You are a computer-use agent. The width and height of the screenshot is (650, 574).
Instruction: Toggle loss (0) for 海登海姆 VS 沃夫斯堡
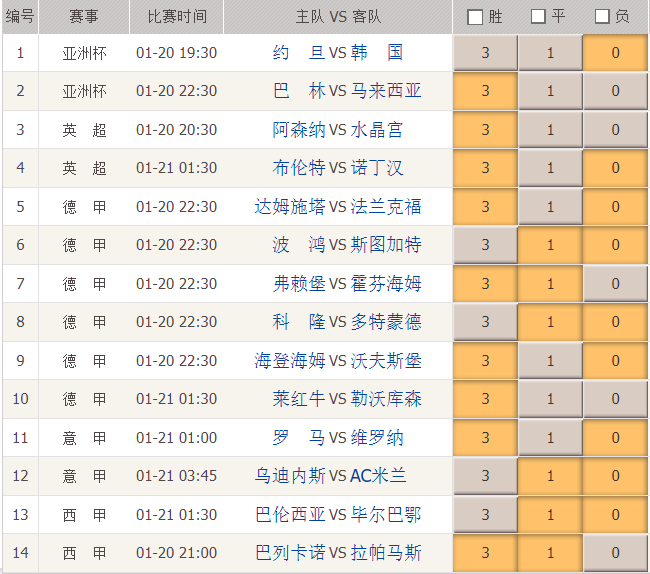tap(616, 361)
